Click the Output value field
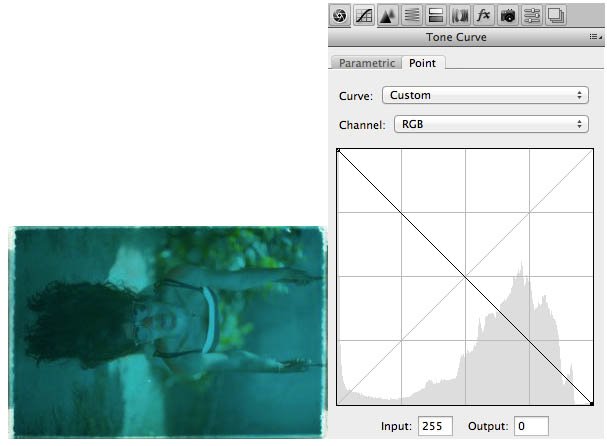The image size is (607, 446). point(531,426)
